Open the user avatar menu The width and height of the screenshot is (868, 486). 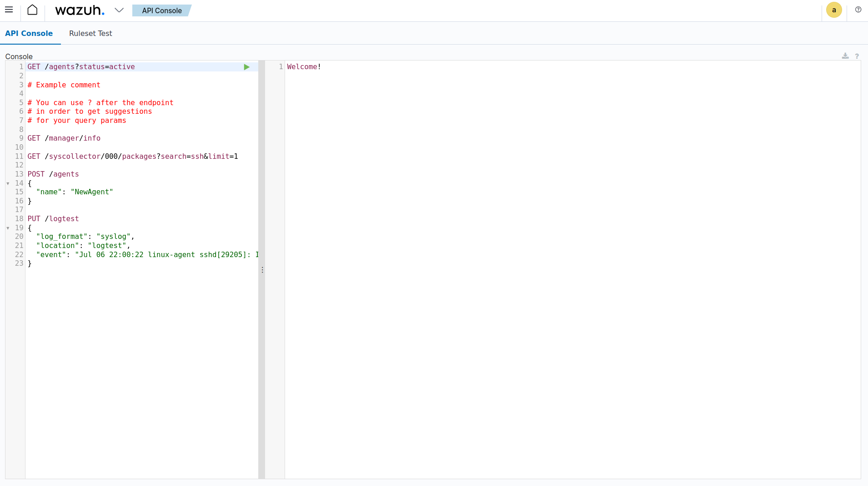pos(834,10)
